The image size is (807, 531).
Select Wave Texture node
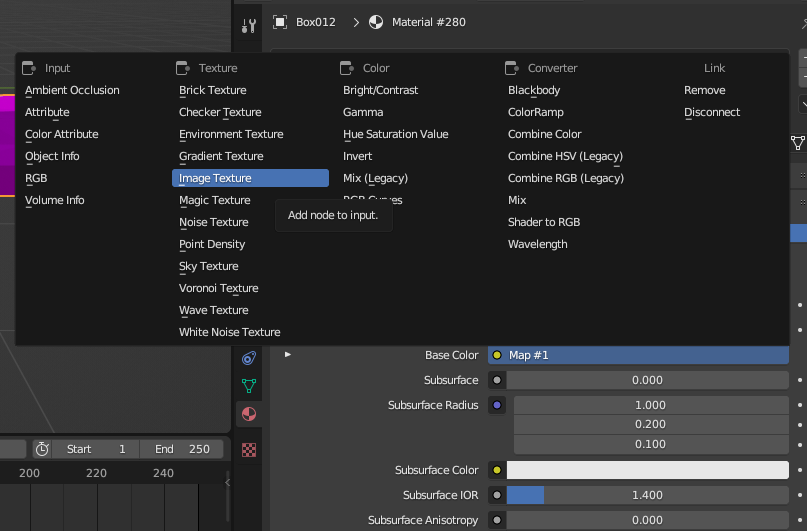coord(214,310)
